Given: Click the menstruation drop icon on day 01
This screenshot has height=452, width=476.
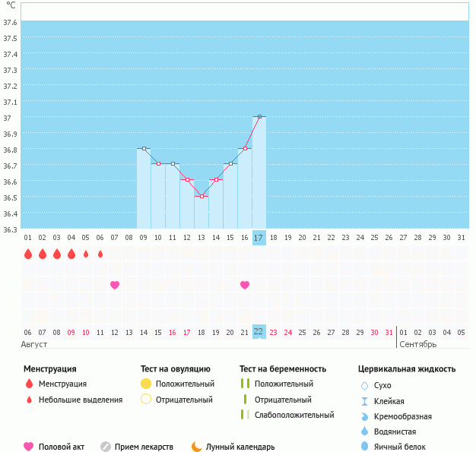Looking at the screenshot, I should (28, 254).
